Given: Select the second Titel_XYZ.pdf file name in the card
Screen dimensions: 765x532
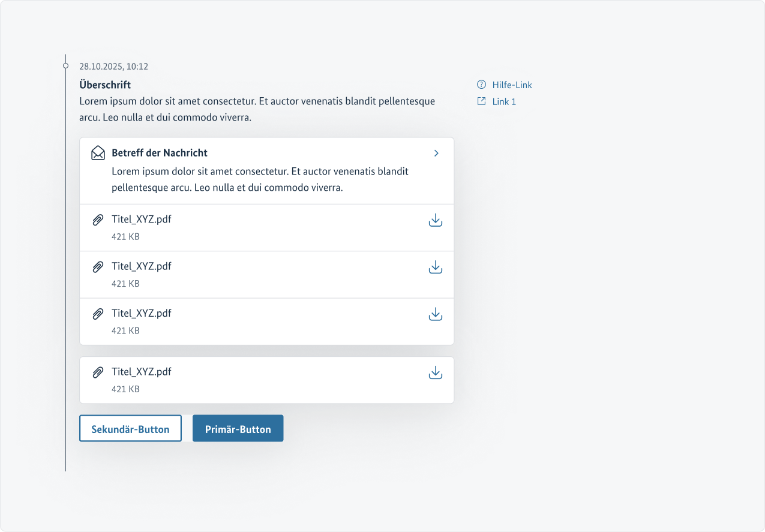Looking at the screenshot, I should tap(142, 266).
